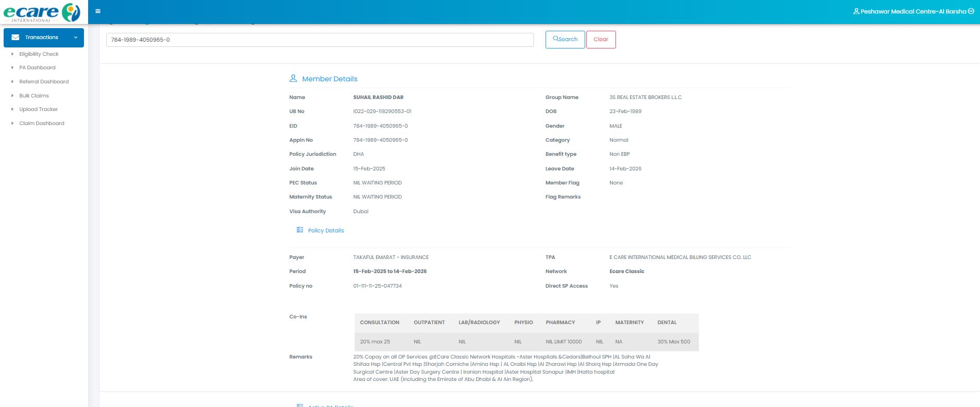Click the user icon next to Peshawar Medical Centre

point(856,11)
